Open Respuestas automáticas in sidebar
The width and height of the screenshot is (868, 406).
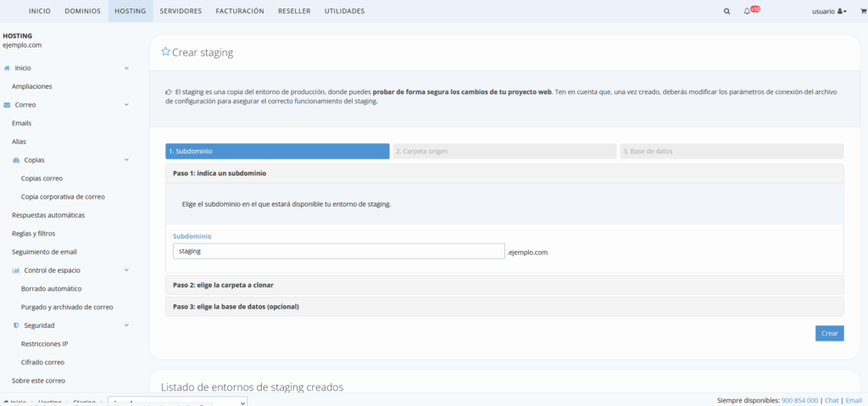[x=48, y=215]
